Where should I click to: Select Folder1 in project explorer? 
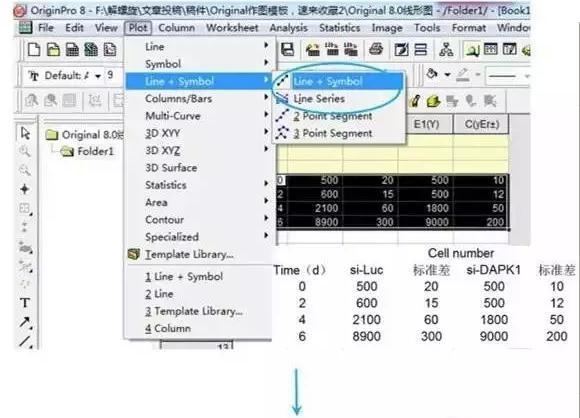coord(95,151)
